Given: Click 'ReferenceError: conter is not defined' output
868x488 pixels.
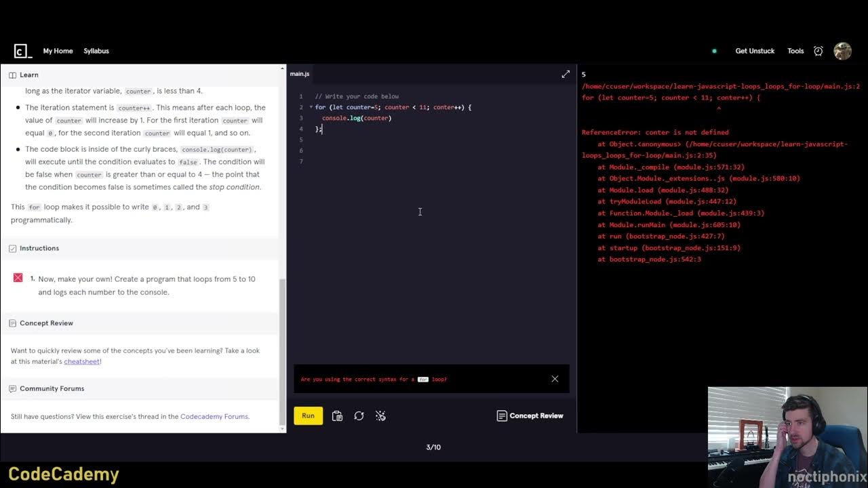Looking at the screenshot, I should 655,132.
